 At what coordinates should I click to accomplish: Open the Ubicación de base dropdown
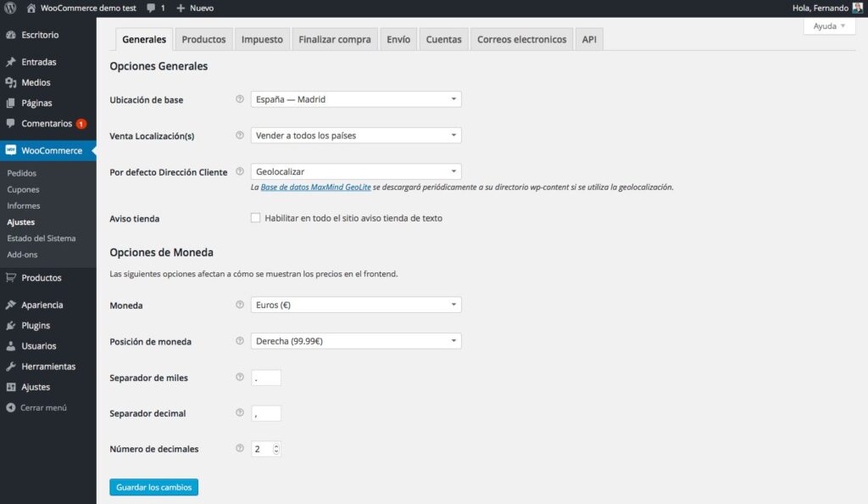pos(356,99)
